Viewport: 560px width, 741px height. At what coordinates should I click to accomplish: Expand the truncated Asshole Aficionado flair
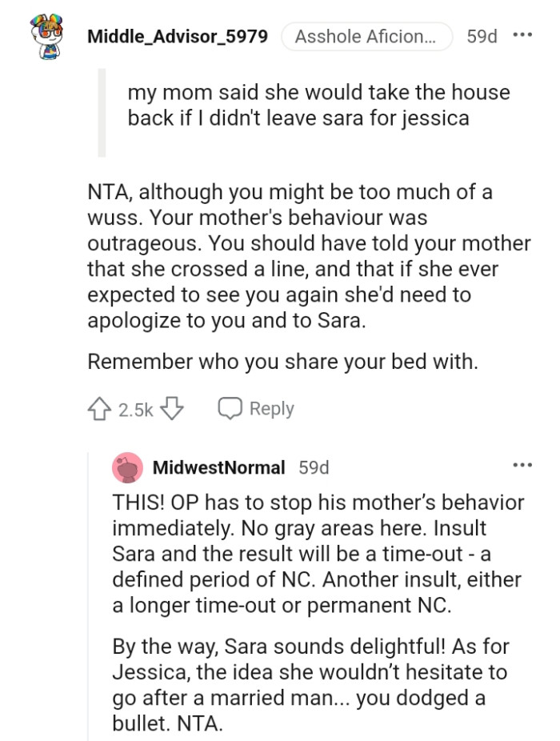tap(366, 35)
